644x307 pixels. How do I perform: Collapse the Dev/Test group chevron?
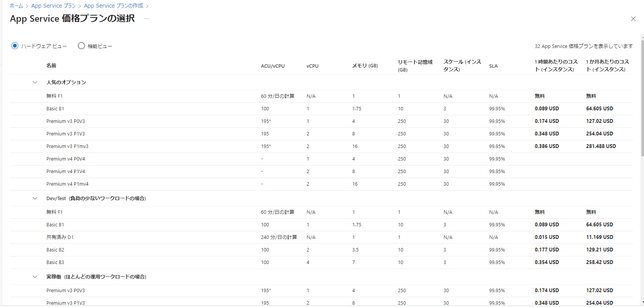35,198
